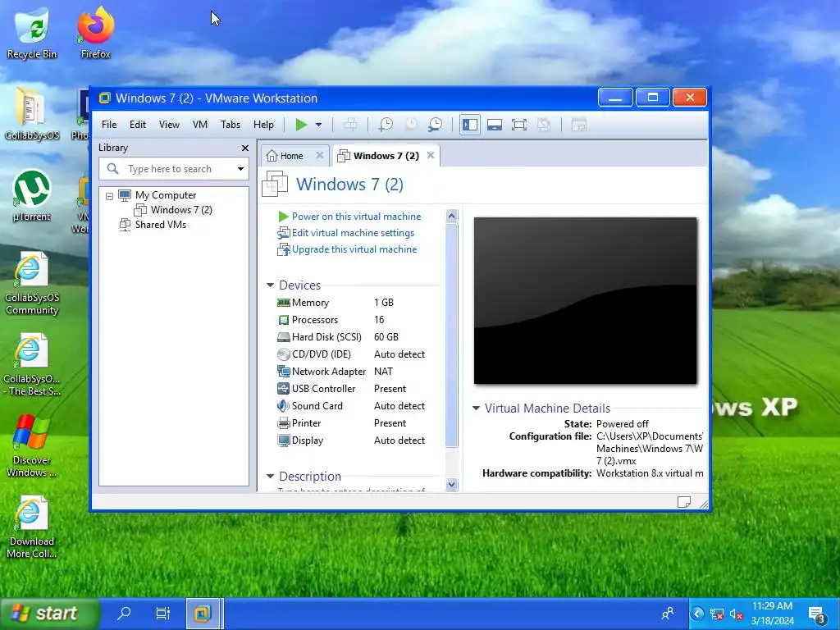840x630 pixels.
Task: Open the View menu
Action: click(x=169, y=125)
